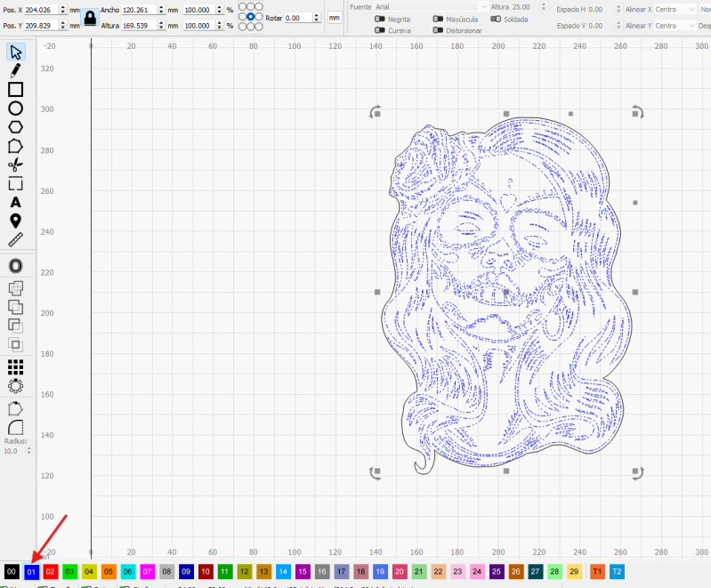Click the Rotar angle input field
This screenshot has width=711, height=588.
[300, 18]
